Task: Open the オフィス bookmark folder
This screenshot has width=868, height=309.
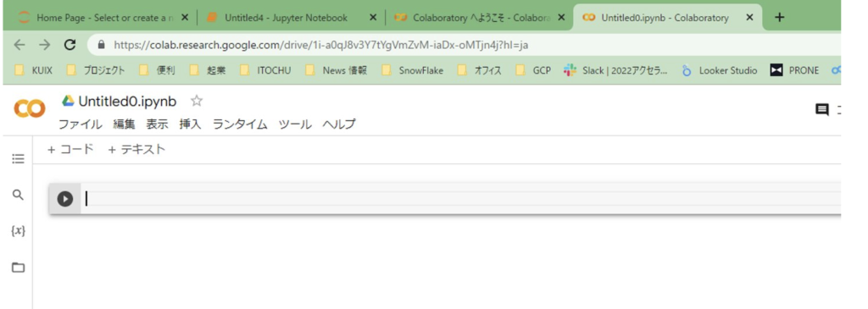Action: point(480,70)
